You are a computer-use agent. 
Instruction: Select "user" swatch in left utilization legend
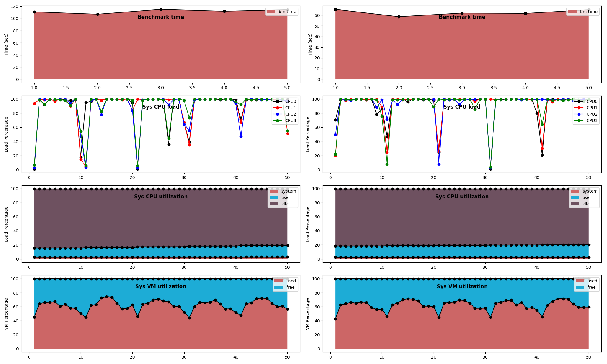(273, 197)
